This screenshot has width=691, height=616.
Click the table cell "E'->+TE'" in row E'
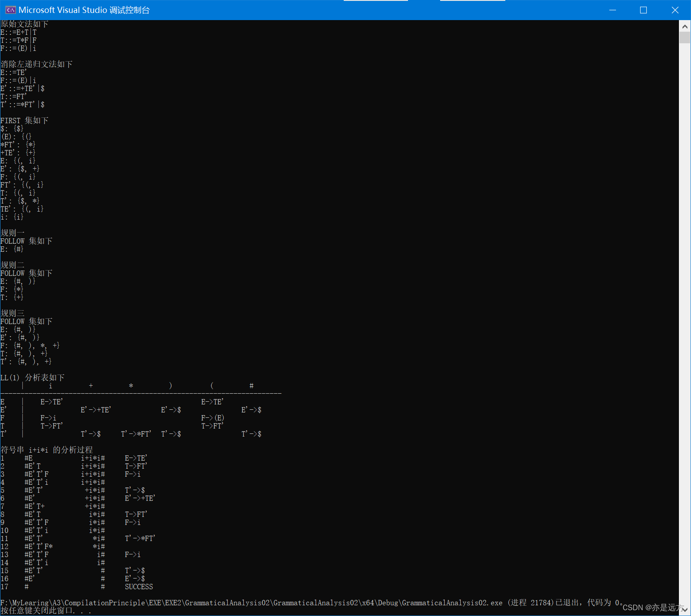coord(96,410)
